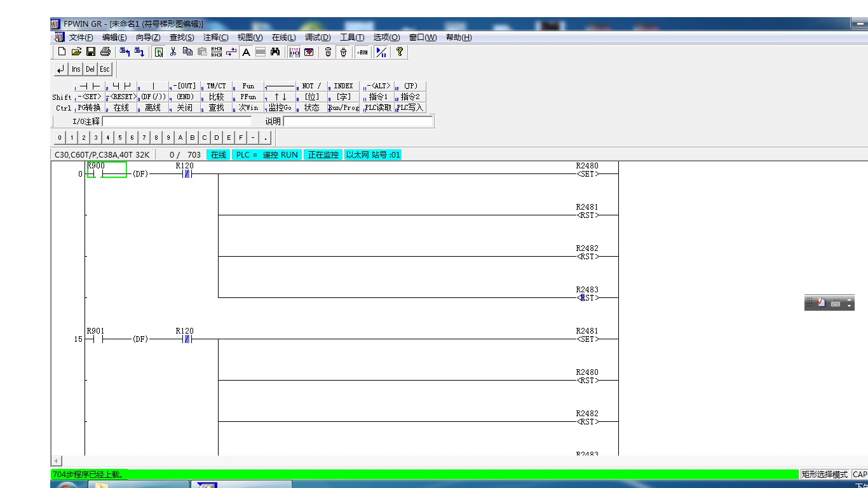Open the 文件(F) menu
This screenshot has height=488, width=868.
tap(81, 37)
